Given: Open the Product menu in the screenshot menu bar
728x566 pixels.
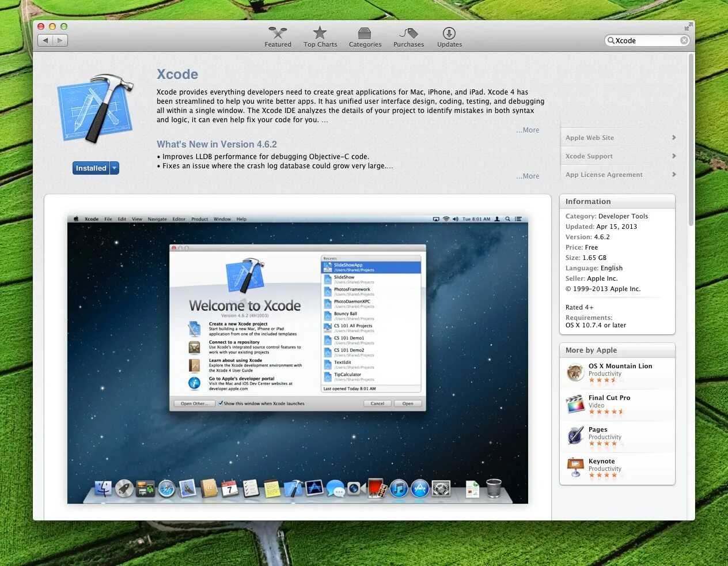Looking at the screenshot, I should click(x=199, y=219).
